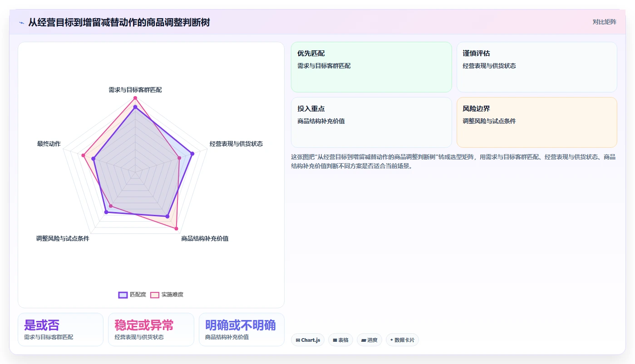This screenshot has width=635, height=364.
Task: Toggle the 匹配度 legend entry
Action: pyautogui.click(x=132, y=295)
